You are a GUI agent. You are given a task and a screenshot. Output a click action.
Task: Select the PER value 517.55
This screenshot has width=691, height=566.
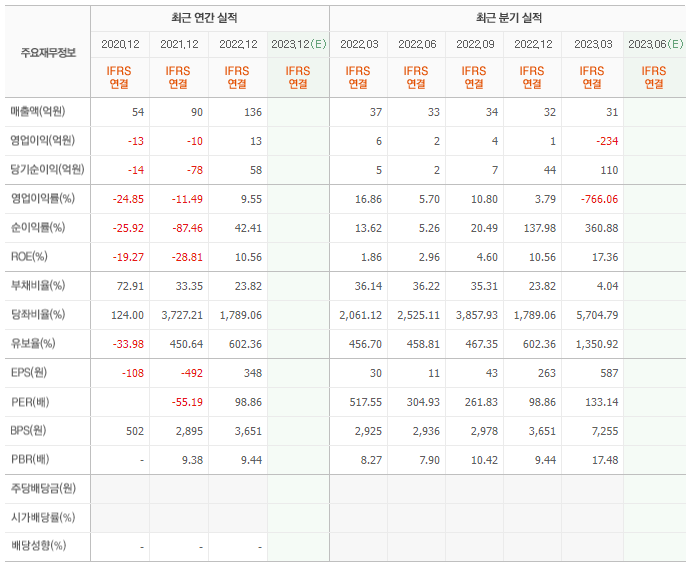366,402
